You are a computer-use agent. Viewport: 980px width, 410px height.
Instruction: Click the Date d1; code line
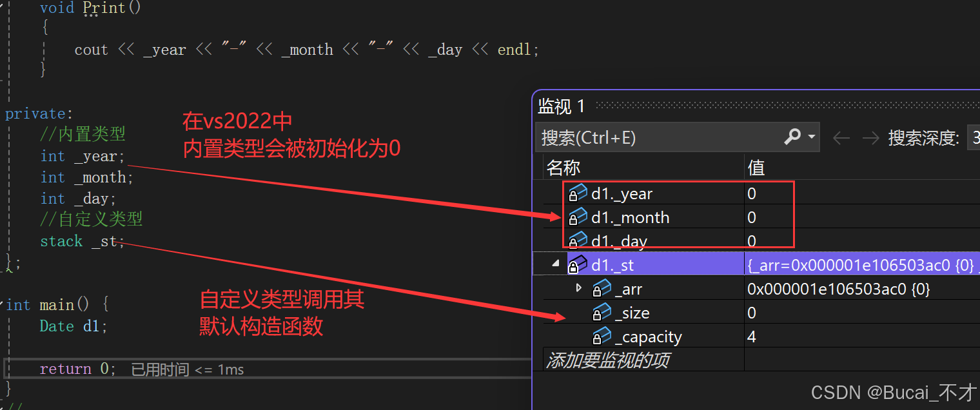point(73,326)
